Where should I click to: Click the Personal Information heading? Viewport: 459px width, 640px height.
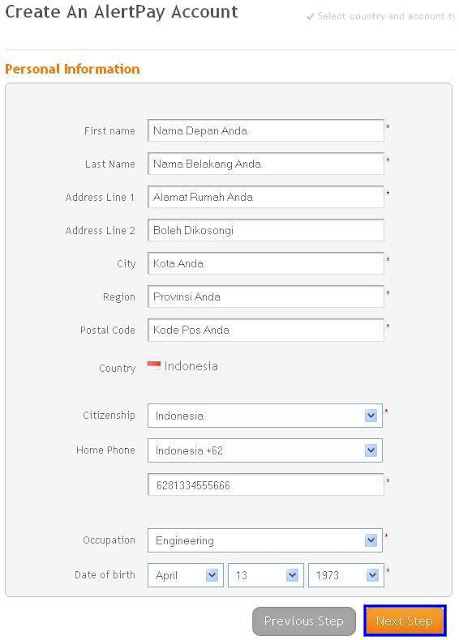pos(72,69)
